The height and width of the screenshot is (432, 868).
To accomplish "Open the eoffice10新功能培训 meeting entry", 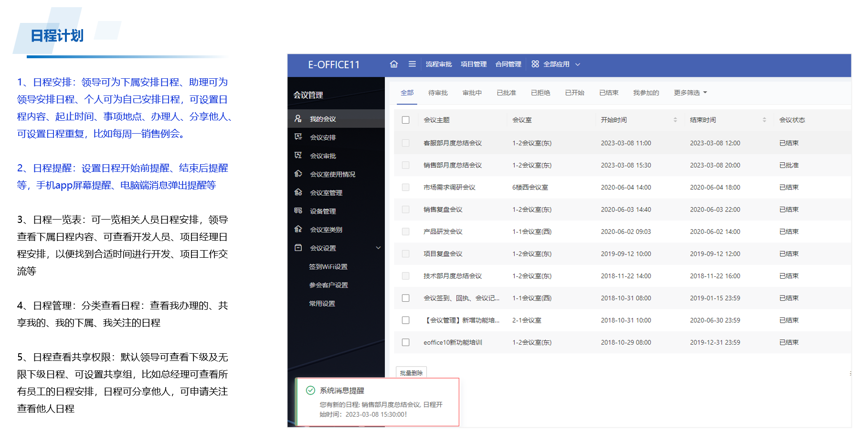I will pyautogui.click(x=453, y=342).
